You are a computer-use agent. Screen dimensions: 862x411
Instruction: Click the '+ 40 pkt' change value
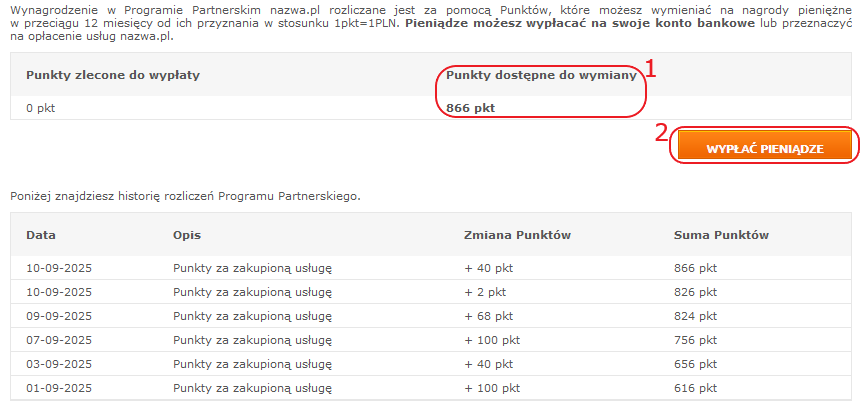click(x=489, y=268)
